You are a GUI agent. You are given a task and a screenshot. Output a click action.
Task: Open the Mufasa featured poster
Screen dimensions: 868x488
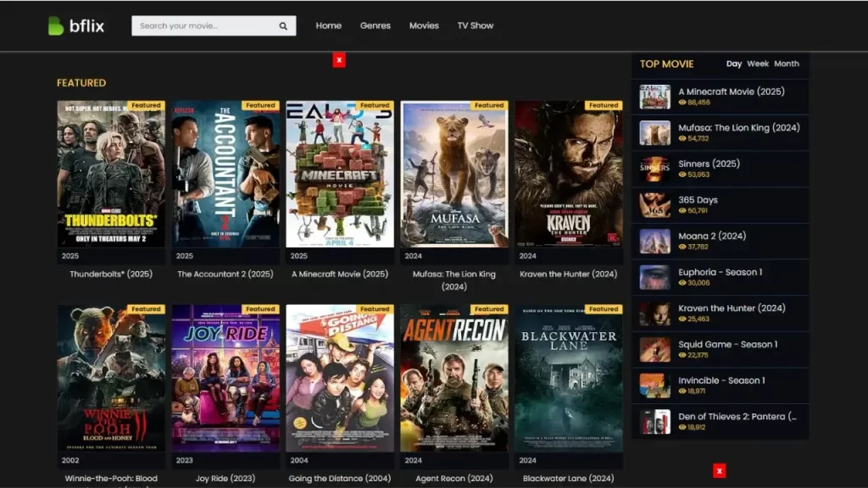pos(454,174)
